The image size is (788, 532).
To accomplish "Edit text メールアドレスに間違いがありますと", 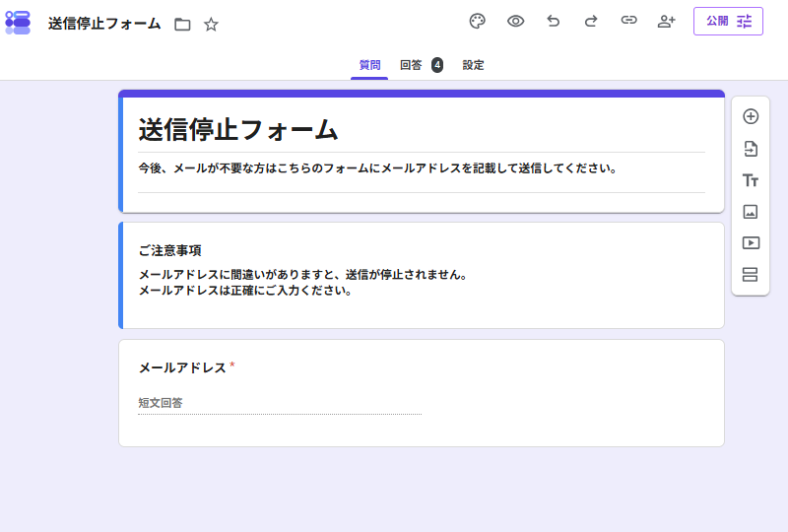I will pos(303,275).
